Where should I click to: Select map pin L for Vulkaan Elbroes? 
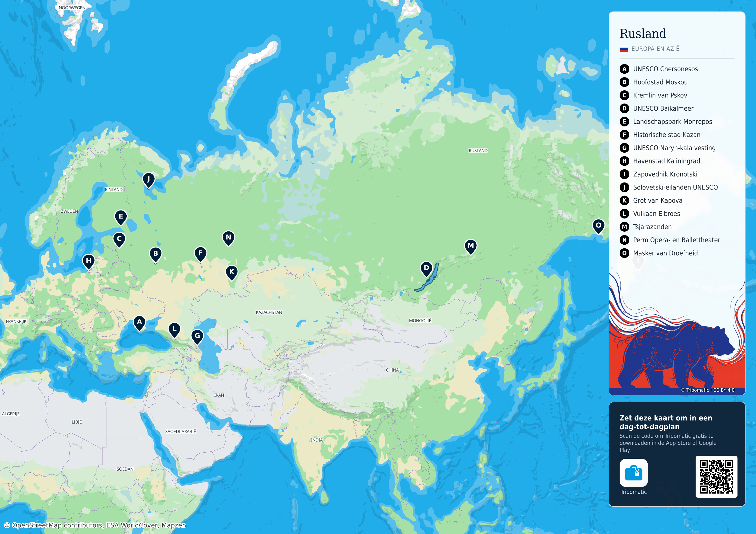tap(174, 330)
